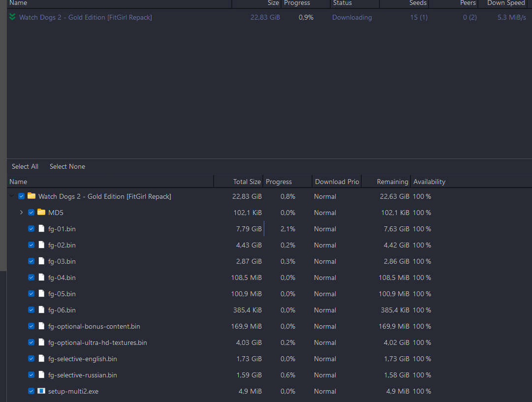Sort files by Progress column in lower pane
This screenshot has width=532, height=402.
[x=288, y=182]
